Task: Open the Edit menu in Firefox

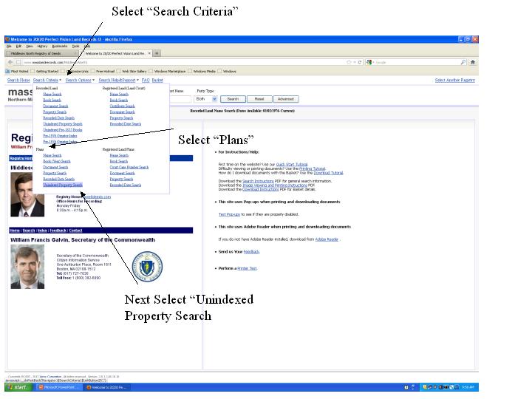Action: (x=18, y=46)
